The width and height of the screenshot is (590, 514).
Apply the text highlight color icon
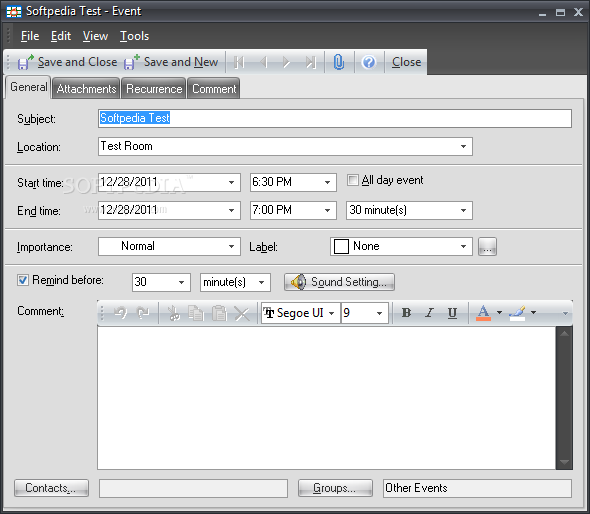[x=517, y=313]
